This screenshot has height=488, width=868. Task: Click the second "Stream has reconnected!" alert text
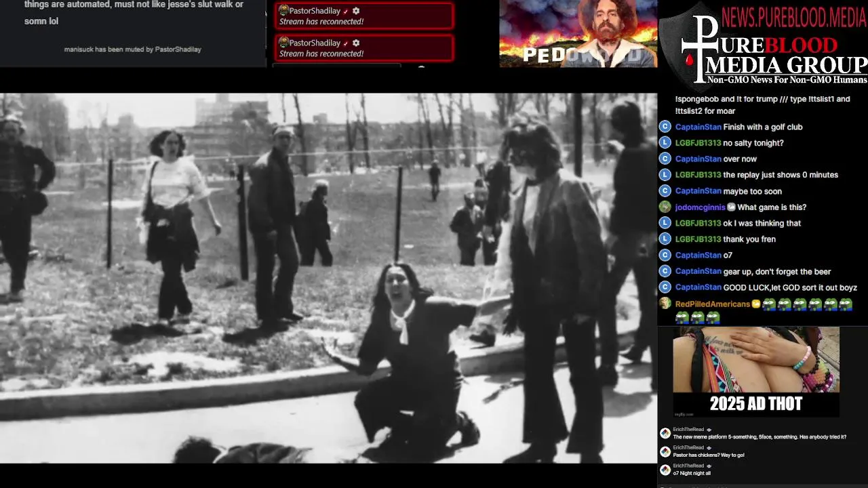(321, 54)
